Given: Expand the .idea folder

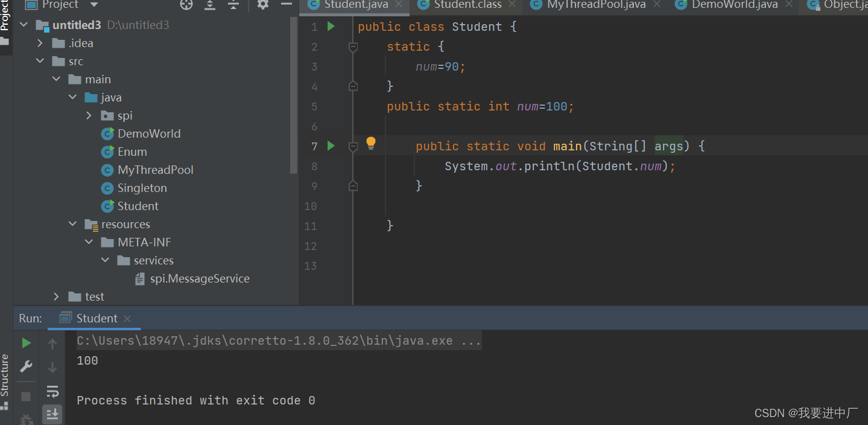Looking at the screenshot, I should coord(40,43).
